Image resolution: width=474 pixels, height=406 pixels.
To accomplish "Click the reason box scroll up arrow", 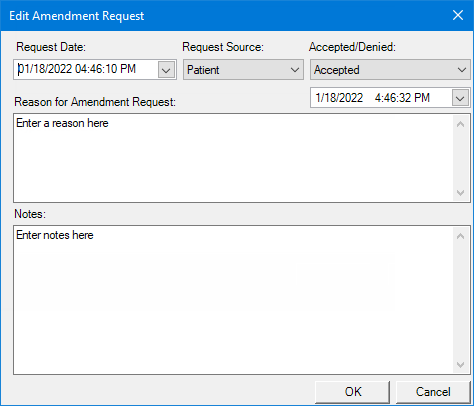I will tap(461, 124).
